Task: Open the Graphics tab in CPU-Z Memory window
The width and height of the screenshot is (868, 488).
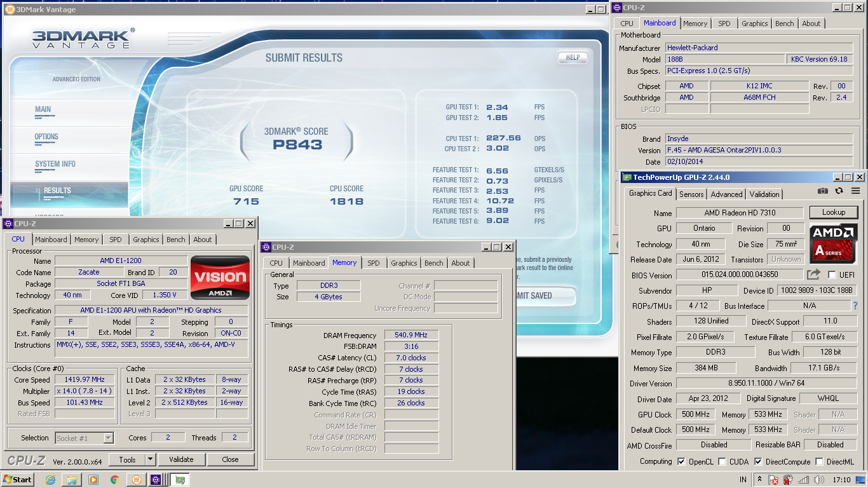Action: pyautogui.click(x=404, y=263)
